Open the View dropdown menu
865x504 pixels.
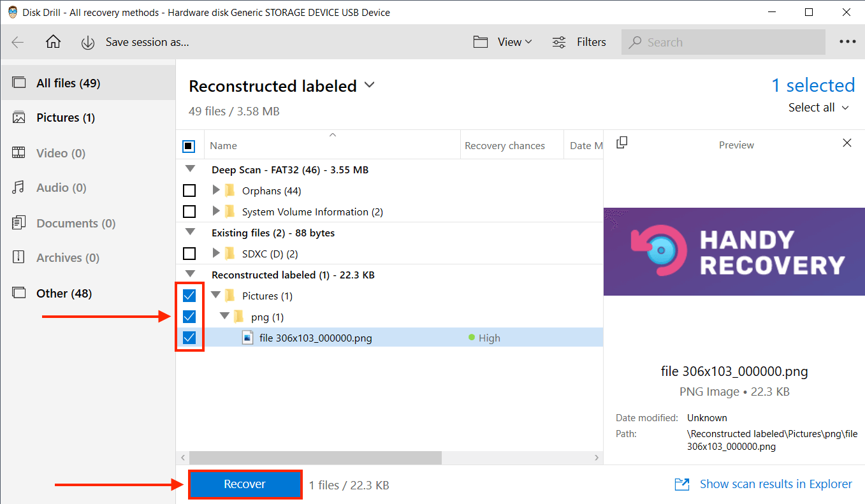click(x=503, y=42)
